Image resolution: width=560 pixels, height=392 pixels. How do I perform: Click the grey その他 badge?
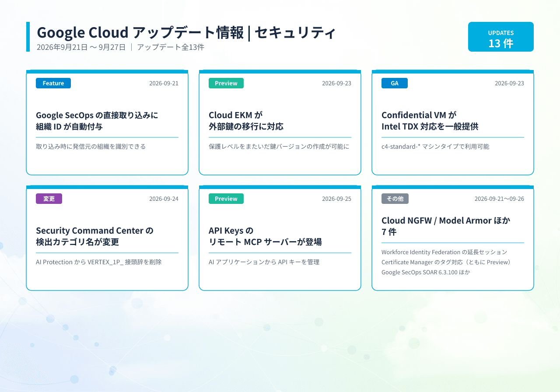pyautogui.click(x=395, y=199)
